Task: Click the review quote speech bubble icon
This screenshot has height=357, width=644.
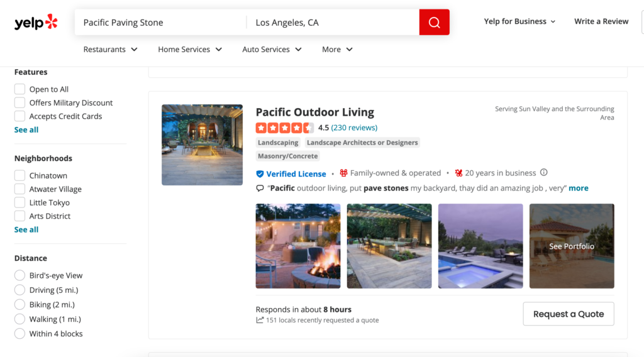Action: click(260, 189)
